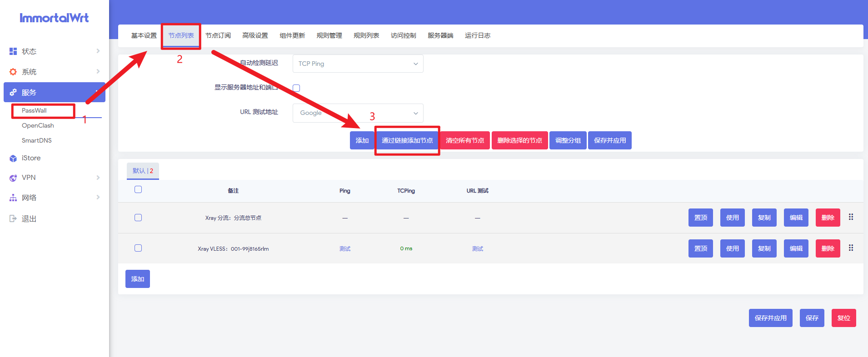Click 编辑 for the Xray 分流 node
Image resolution: width=868 pixels, height=357 pixels.
(796, 218)
